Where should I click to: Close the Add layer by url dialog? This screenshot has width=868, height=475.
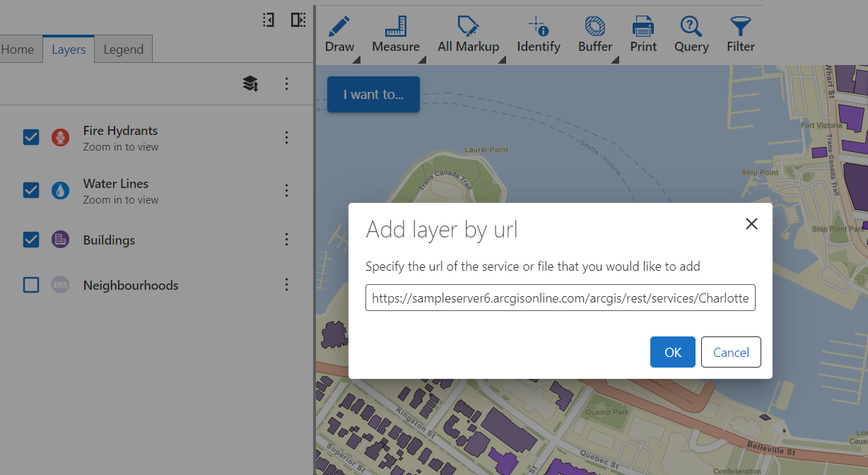click(751, 224)
